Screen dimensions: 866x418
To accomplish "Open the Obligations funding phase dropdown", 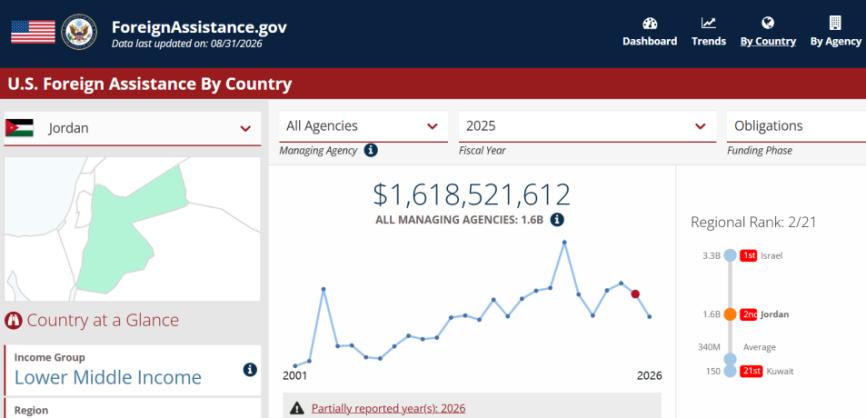I will point(796,126).
